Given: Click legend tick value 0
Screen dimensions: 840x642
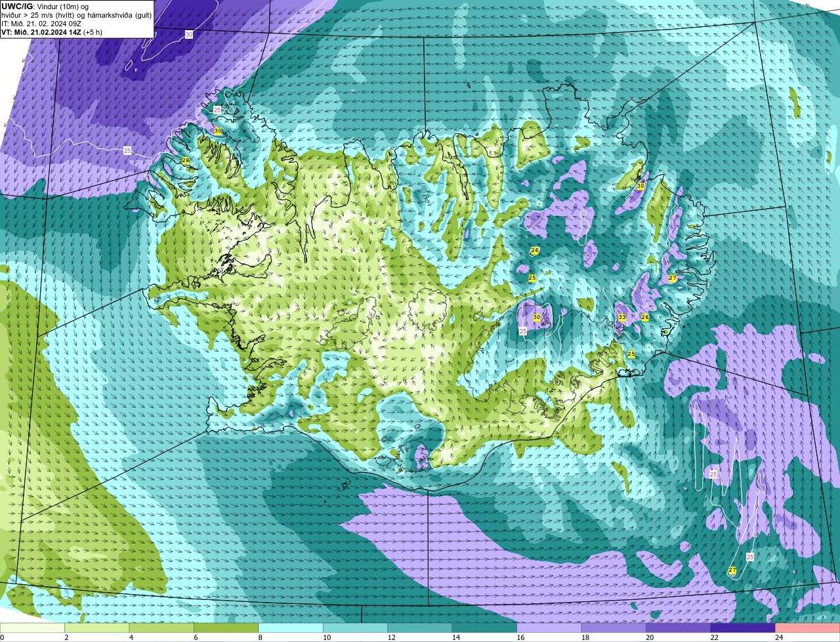Looking at the screenshot, I should pyautogui.click(x=2, y=637).
